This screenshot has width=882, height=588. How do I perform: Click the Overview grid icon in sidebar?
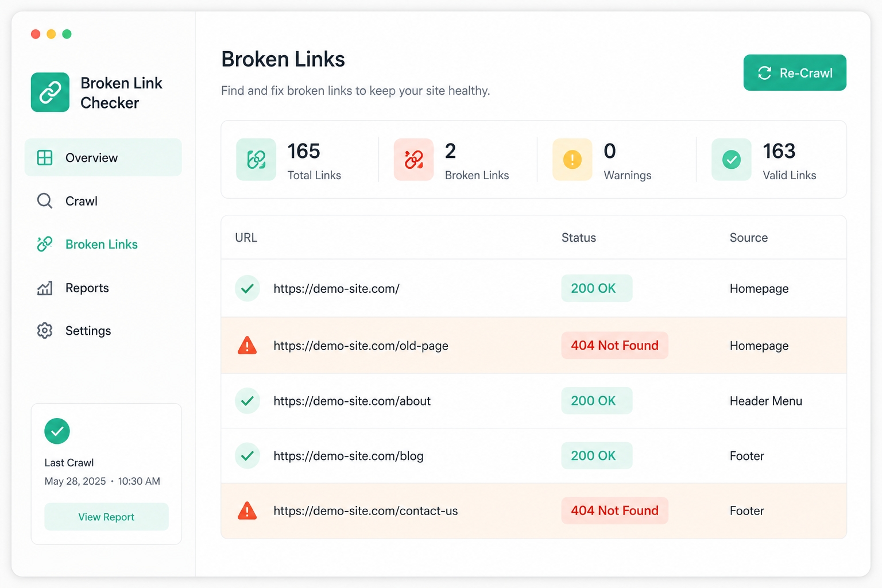click(x=45, y=157)
